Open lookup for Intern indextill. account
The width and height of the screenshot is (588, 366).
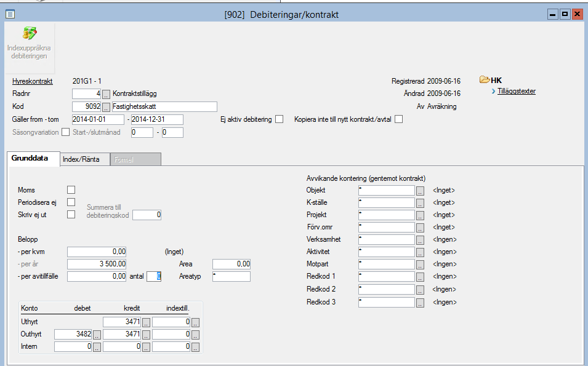tap(195, 348)
